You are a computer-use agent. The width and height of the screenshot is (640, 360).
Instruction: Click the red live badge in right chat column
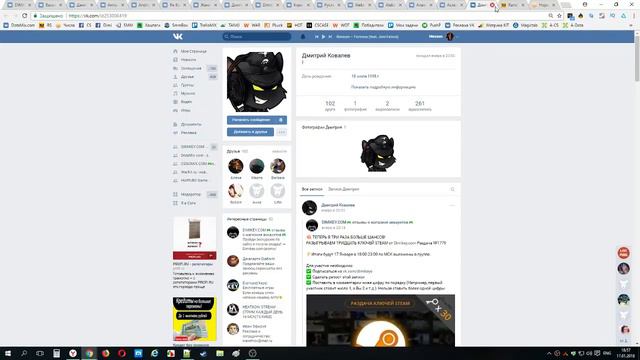(623, 253)
